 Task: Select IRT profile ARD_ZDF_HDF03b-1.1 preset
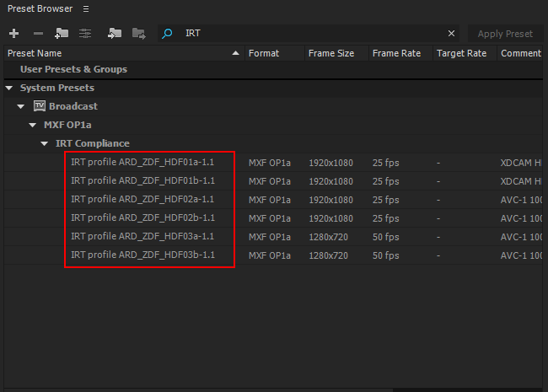[142, 255]
